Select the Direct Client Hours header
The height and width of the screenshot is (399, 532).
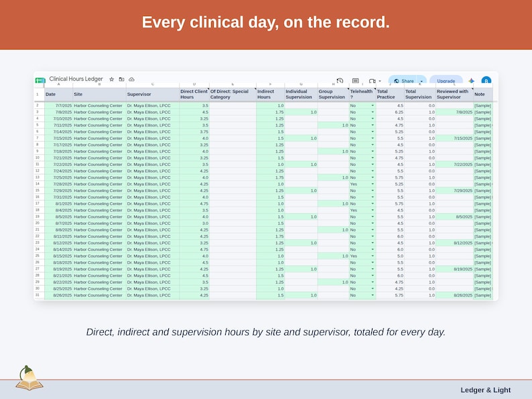(x=194, y=94)
